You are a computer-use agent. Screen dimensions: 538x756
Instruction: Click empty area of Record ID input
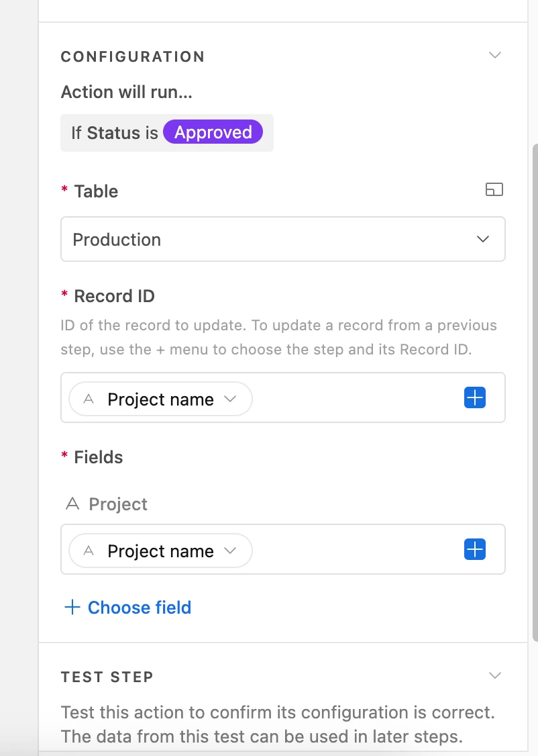(356, 398)
